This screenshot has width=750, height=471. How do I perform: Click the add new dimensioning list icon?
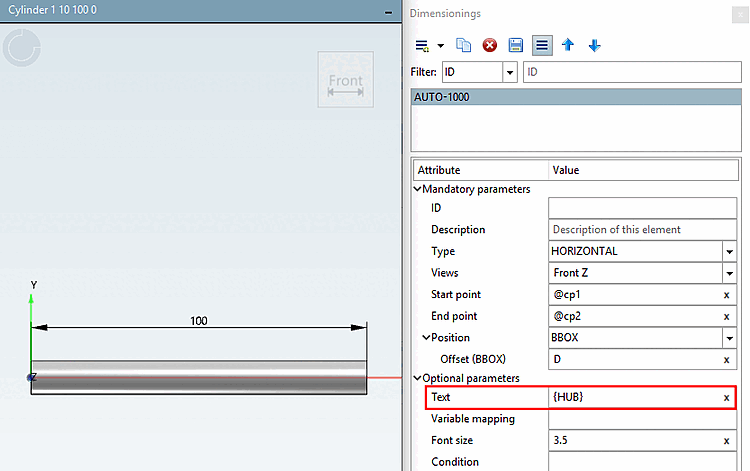[x=422, y=46]
